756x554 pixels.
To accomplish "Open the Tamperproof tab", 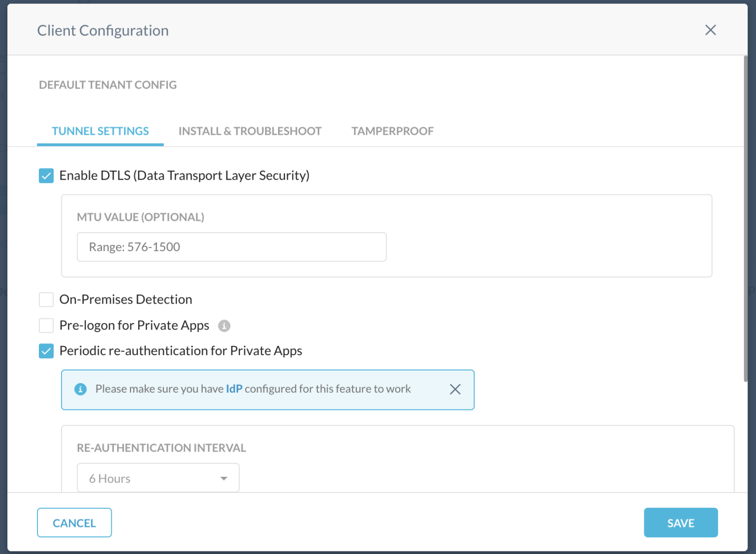I will click(392, 131).
